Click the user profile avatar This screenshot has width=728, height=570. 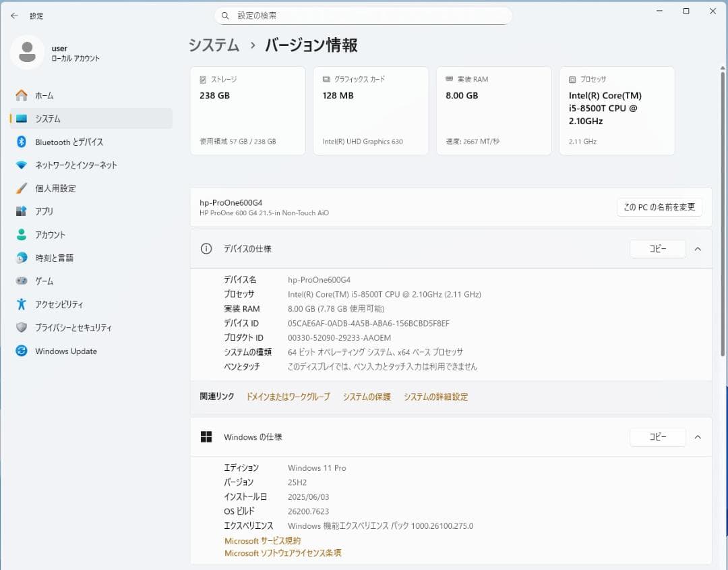(x=28, y=52)
